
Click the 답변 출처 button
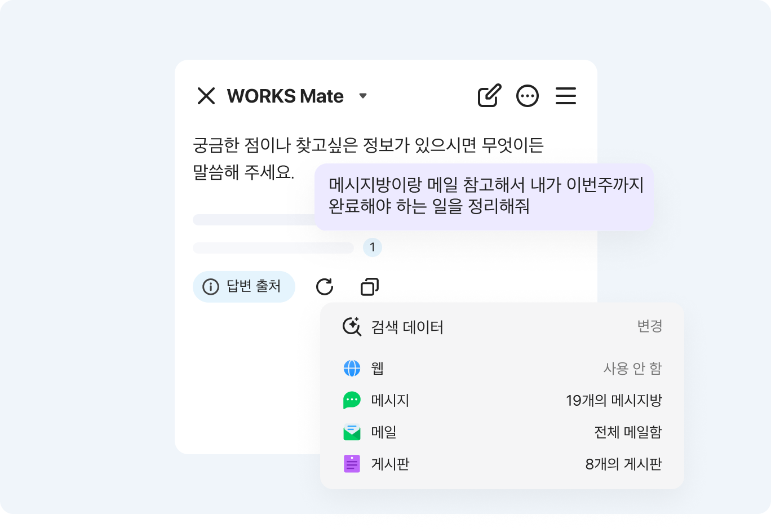click(x=243, y=287)
